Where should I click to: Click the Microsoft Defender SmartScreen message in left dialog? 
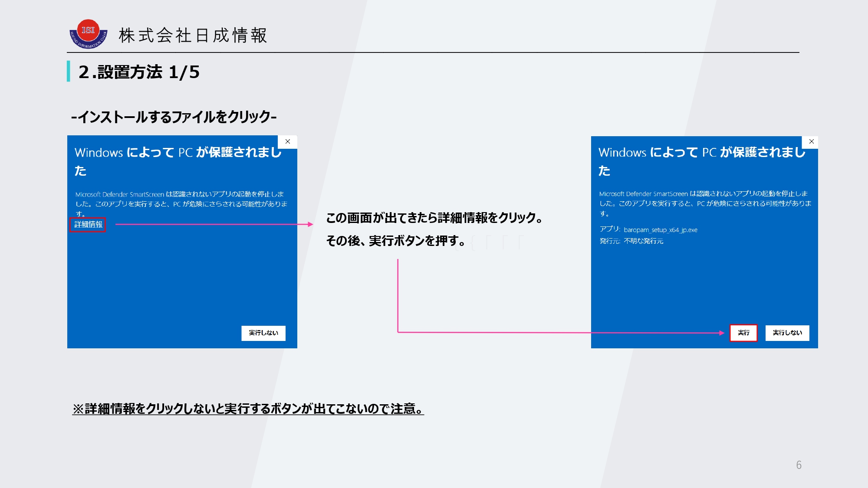(x=181, y=204)
